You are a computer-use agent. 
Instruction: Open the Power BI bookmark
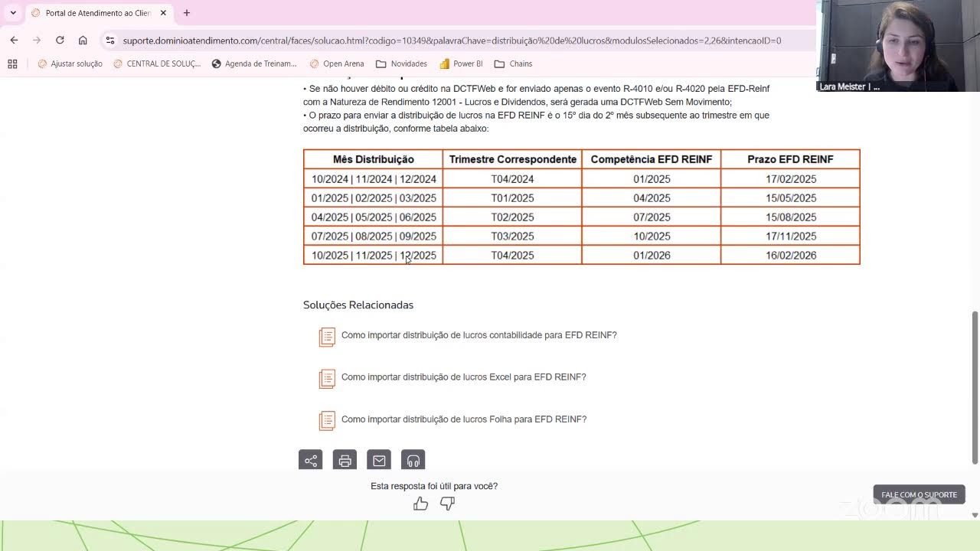pos(461,64)
